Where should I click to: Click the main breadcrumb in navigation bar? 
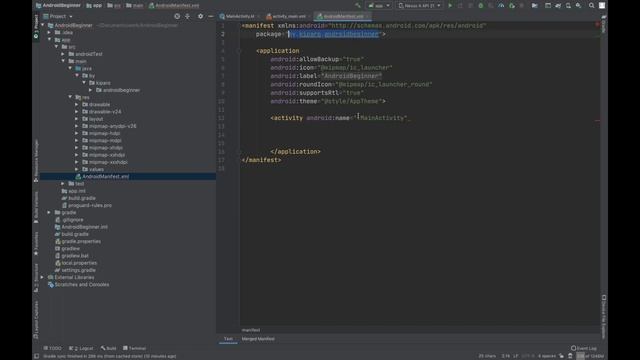click(135, 6)
